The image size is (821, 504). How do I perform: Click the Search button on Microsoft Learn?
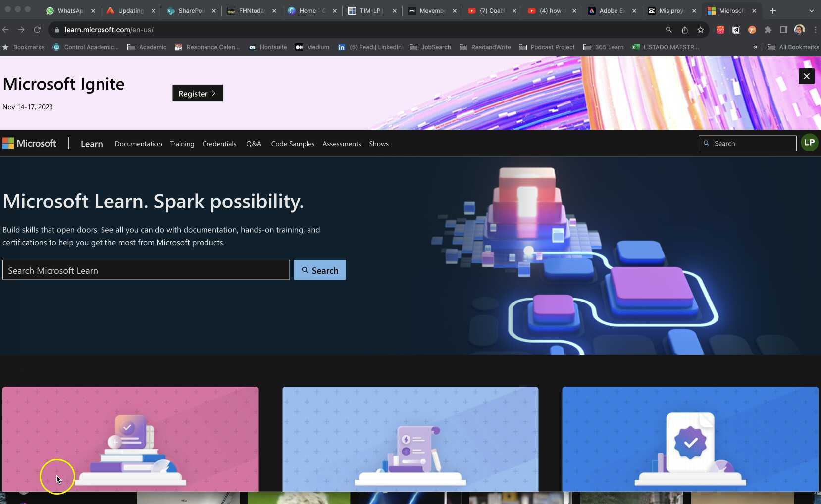coord(319,270)
